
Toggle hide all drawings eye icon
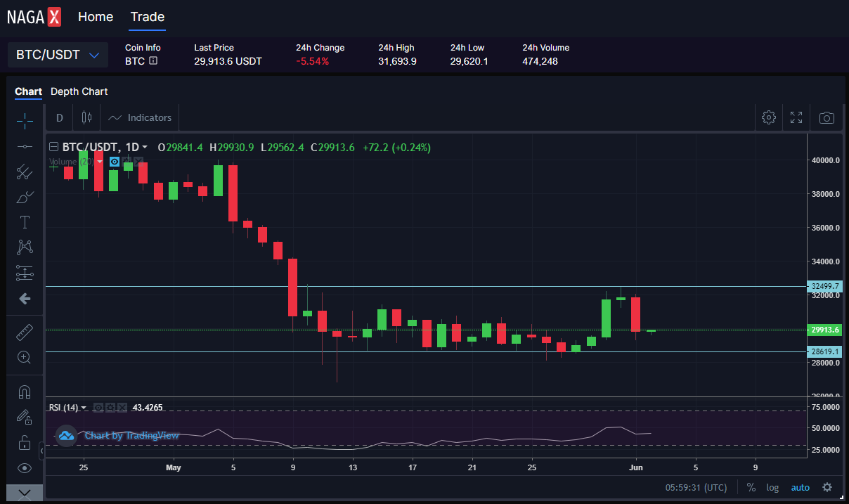25,467
